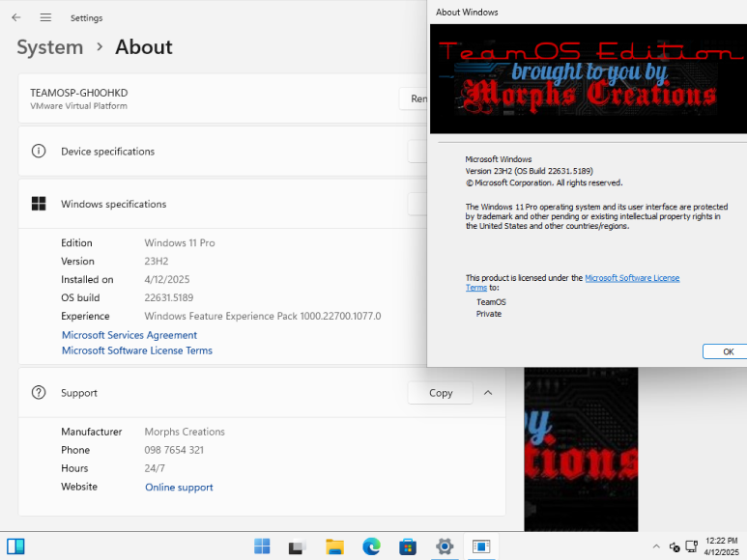Select the Installed on date 4/12/2025
This screenshot has height=560, width=747.
167,279
